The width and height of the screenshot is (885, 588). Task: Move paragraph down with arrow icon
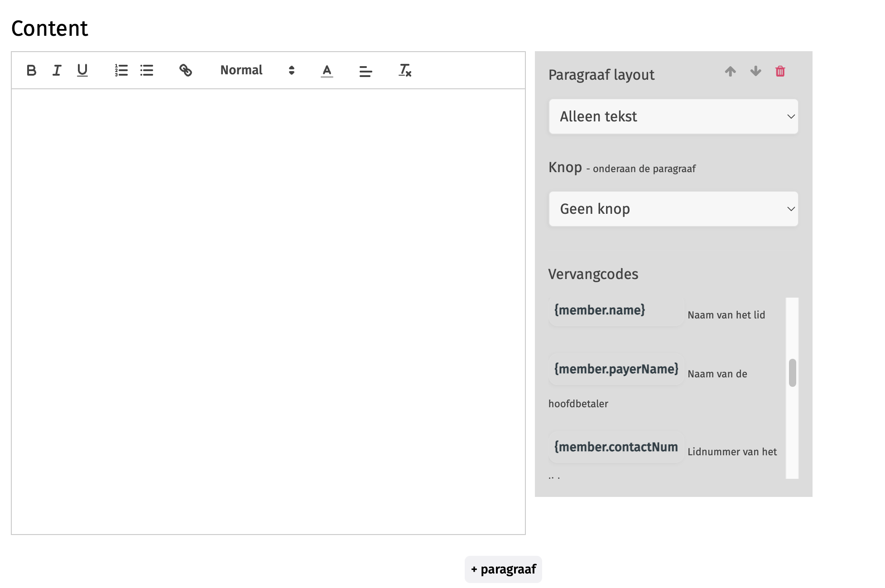click(x=755, y=71)
